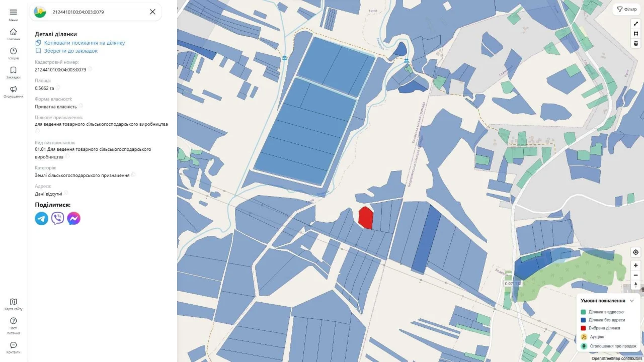Screen dimensions: 644x362
Task: Click 'Дані відсутні' address value
Action: pos(48,194)
